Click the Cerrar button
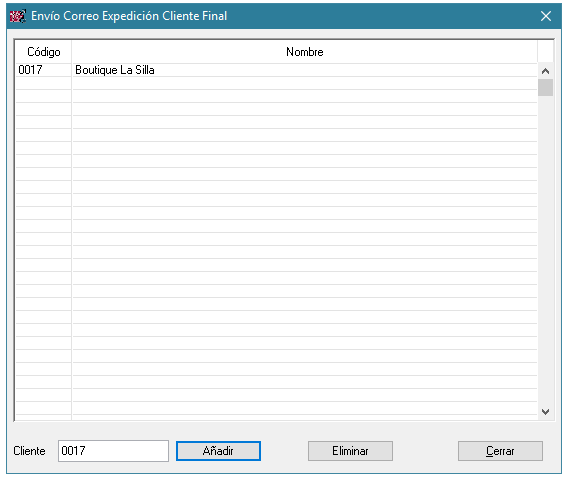The width and height of the screenshot is (568, 481). click(x=500, y=451)
